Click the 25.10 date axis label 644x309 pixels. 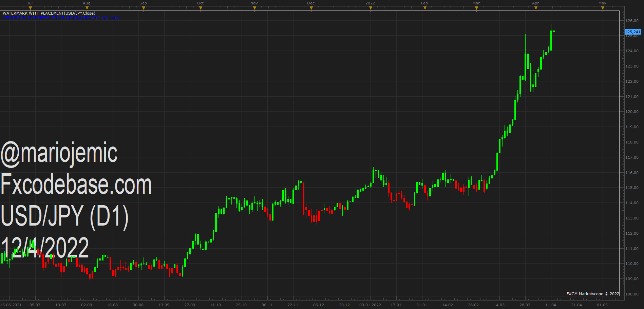pos(241,305)
